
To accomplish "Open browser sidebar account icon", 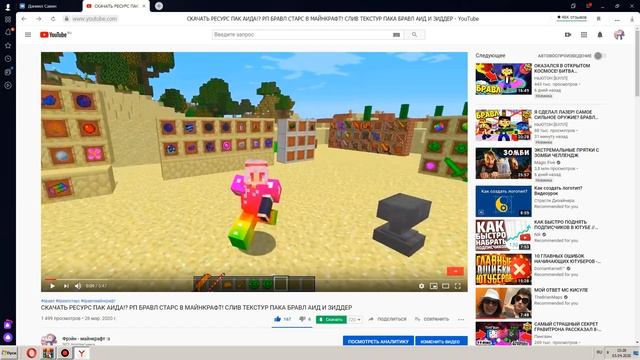I will click(8, 7).
